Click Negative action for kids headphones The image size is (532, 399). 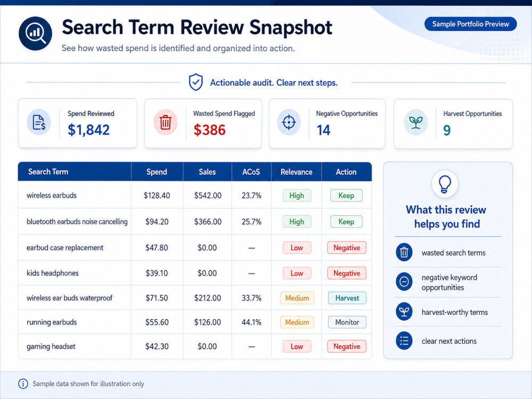coord(347,273)
